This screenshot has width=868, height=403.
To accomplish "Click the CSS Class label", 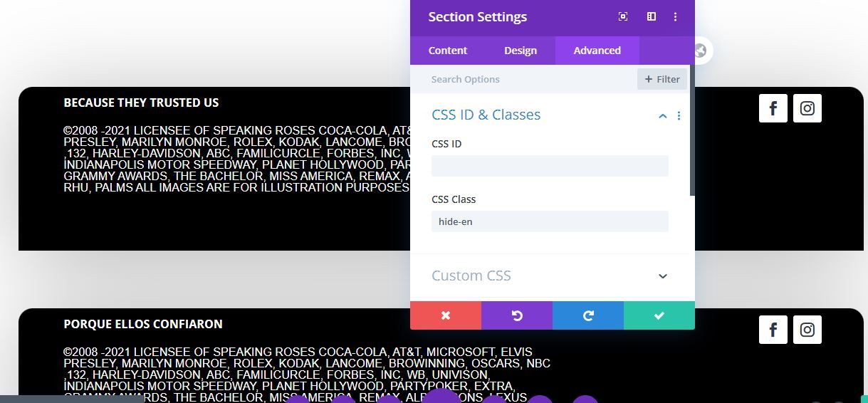I will (x=454, y=199).
